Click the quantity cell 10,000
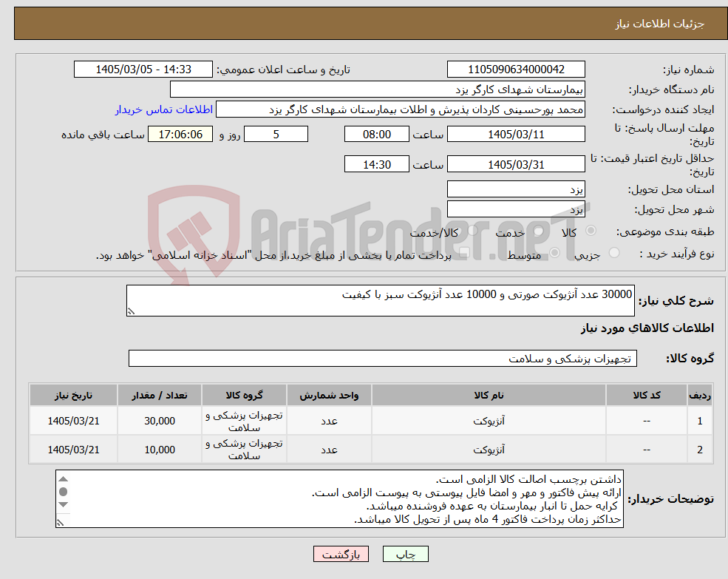Screen dimensions: 728x579 (x=159, y=450)
